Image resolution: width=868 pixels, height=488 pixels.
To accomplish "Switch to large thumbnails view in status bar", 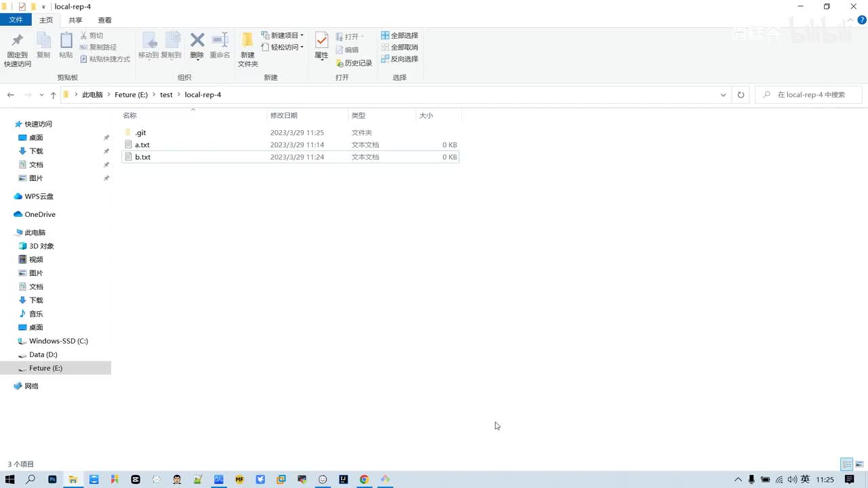I will 859,464.
